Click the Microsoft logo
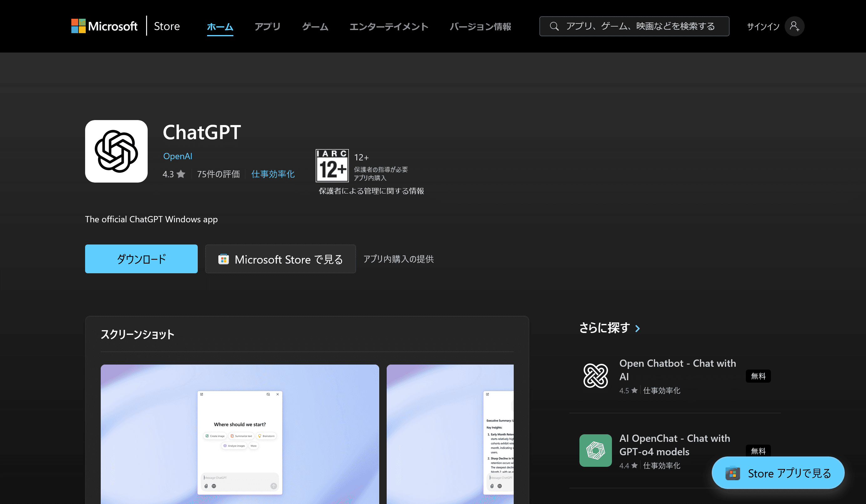 (104, 26)
